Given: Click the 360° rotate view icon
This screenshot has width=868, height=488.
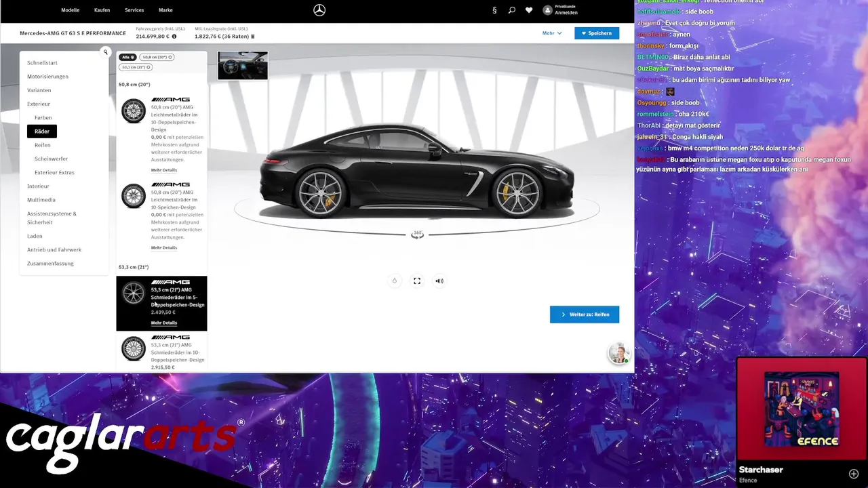Looking at the screenshot, I should 417,235.
